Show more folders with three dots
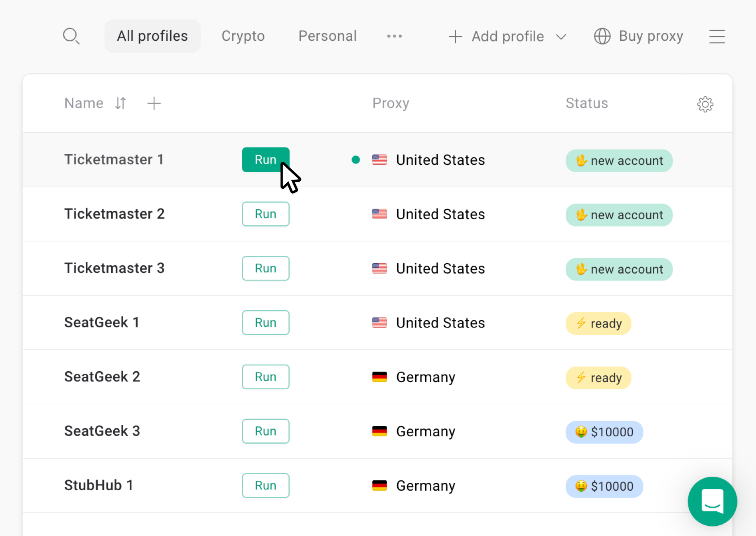Viewport: 756px width, 536px height. (394, 36)
